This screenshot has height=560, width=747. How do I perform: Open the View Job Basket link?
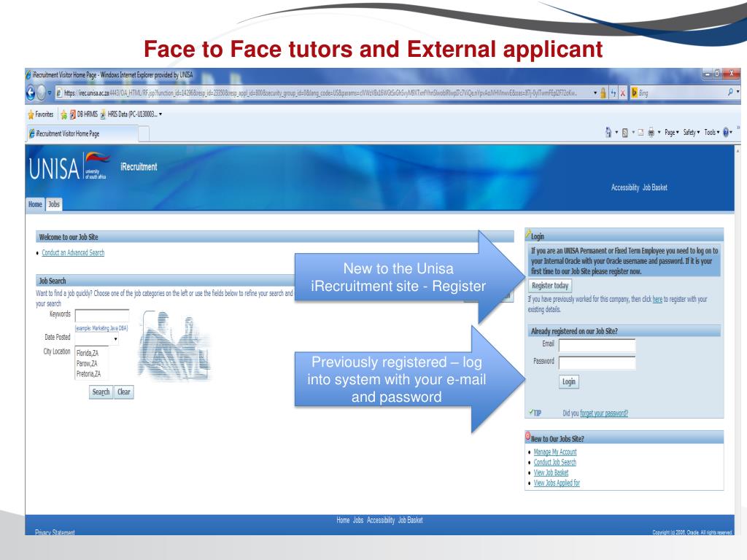(551, 472)
